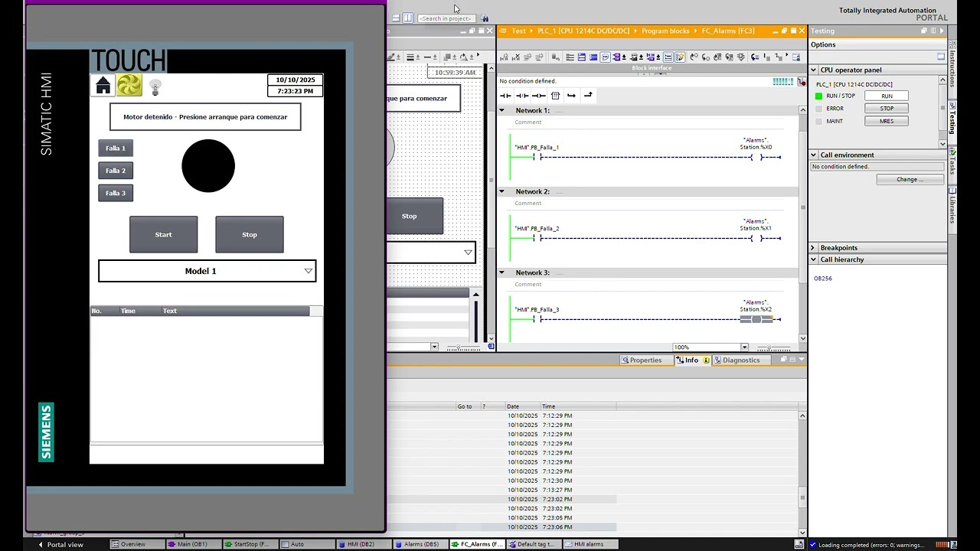Trigger Falla 2 button on HMI
The image size is (980, 551).
coord(116,171)
